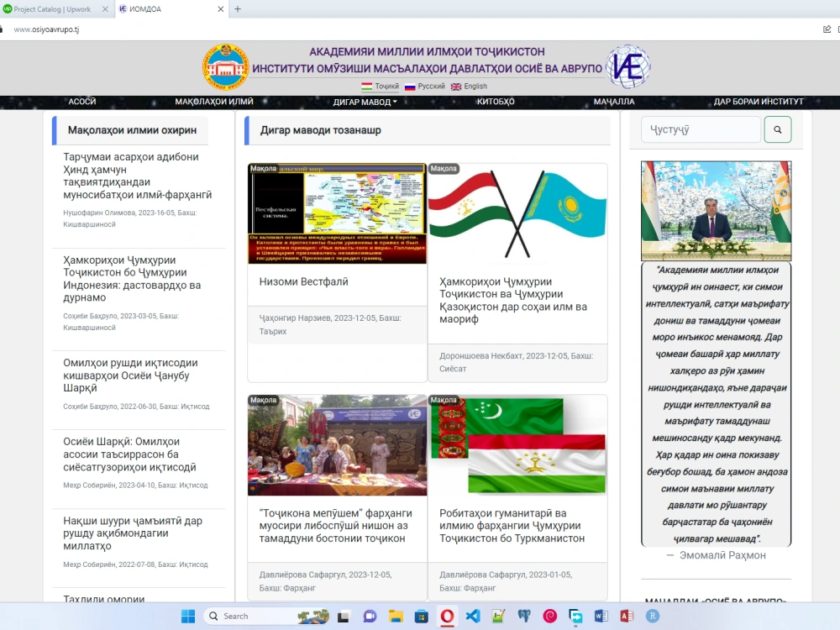
Task: Click the Academy of Sciences emblem logo
Action: click(225, 67)
